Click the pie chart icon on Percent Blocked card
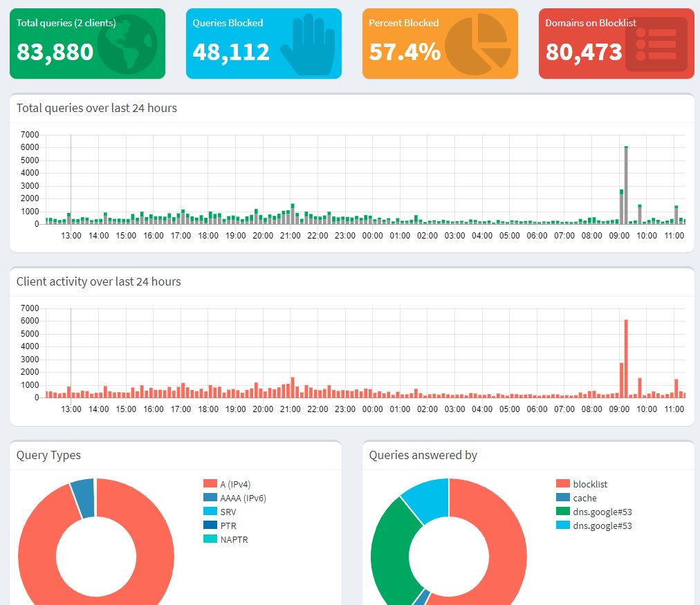The width and height of the screenshot is (700, 605). (478, 44)
